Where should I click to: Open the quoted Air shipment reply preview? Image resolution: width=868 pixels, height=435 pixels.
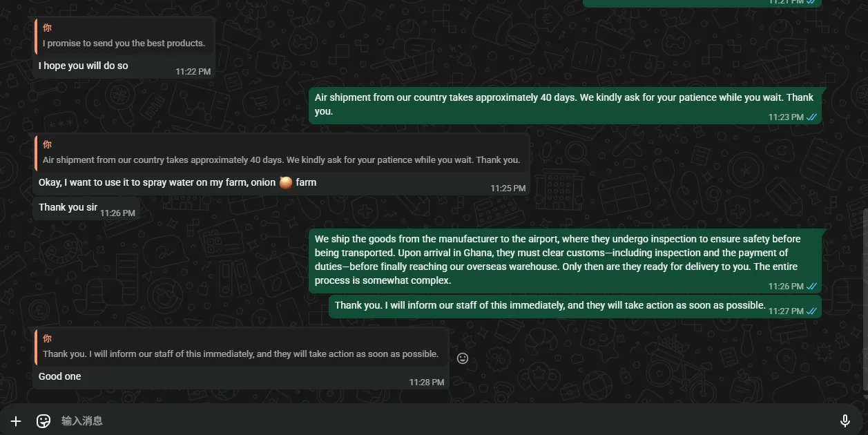point(282,153)
